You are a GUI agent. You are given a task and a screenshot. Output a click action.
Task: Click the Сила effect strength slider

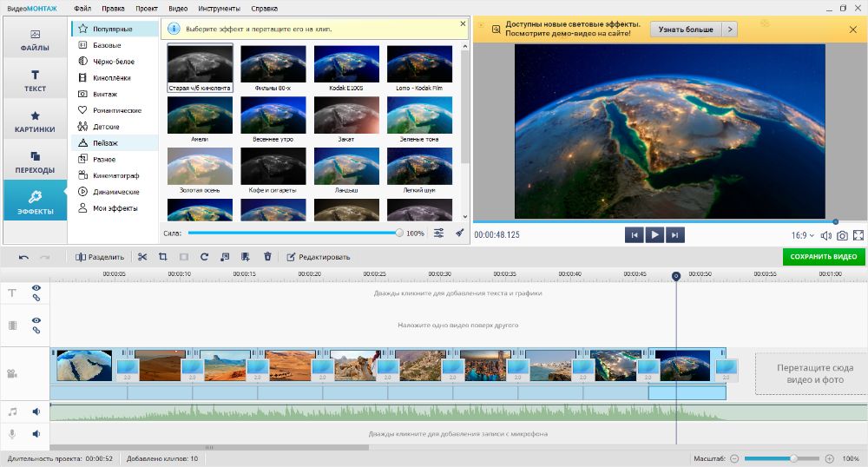click(x=293, y=233)
